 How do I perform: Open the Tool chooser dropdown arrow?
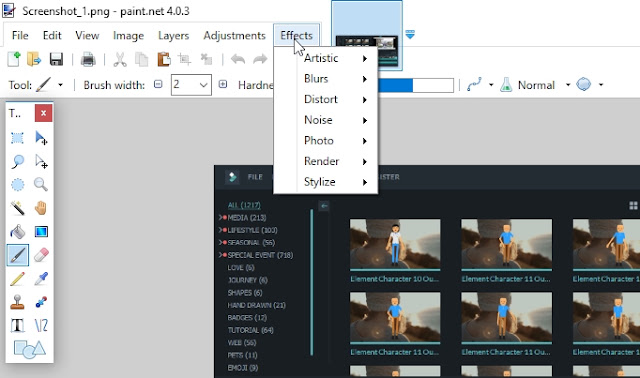click(60, 85)
